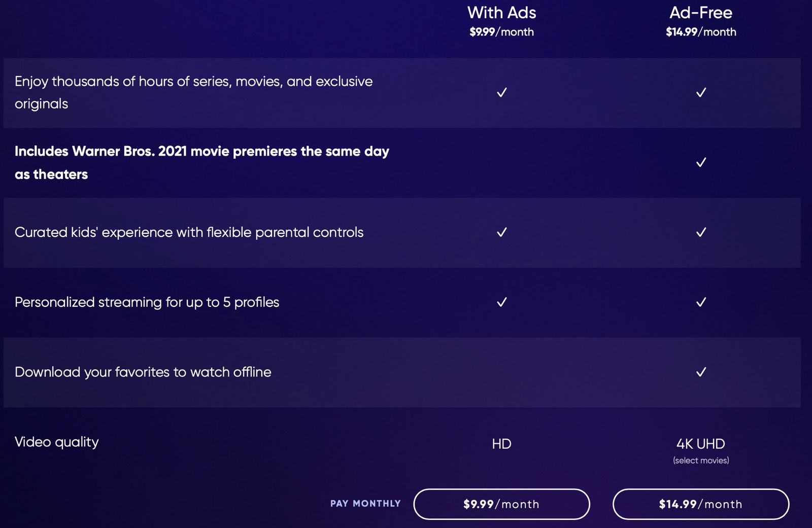Click the HD video quality indicator
The height and width of the screenshot is (528, 812).
(501, 444)
